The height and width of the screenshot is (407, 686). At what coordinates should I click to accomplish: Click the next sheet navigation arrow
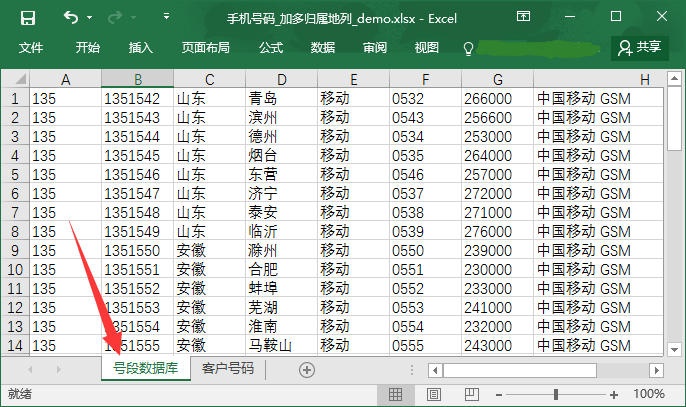point(59,370)
